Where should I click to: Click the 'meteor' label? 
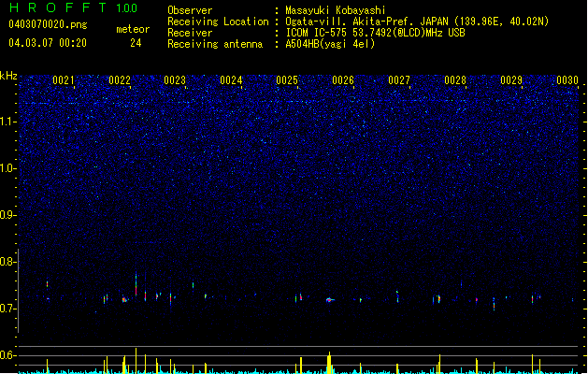click(133, 29)
